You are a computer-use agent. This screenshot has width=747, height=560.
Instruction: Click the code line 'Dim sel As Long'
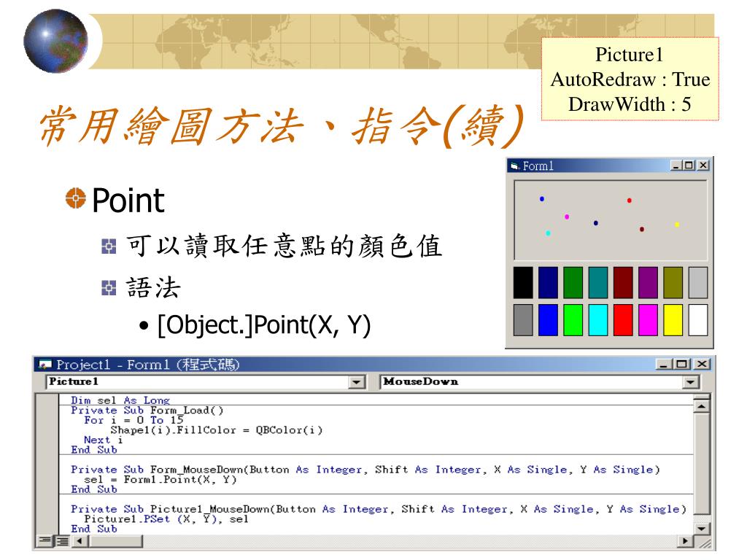coord(120,400)
